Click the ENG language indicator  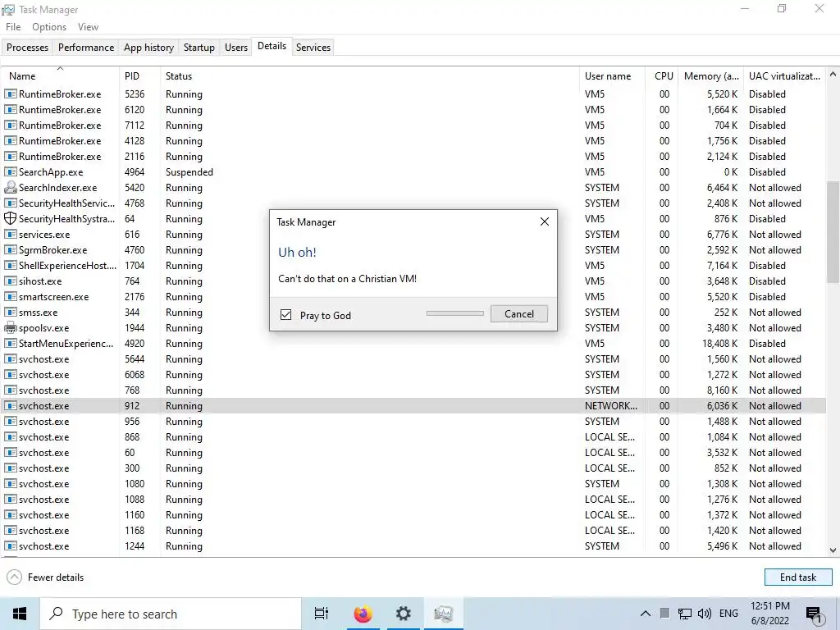click(728, 614)
